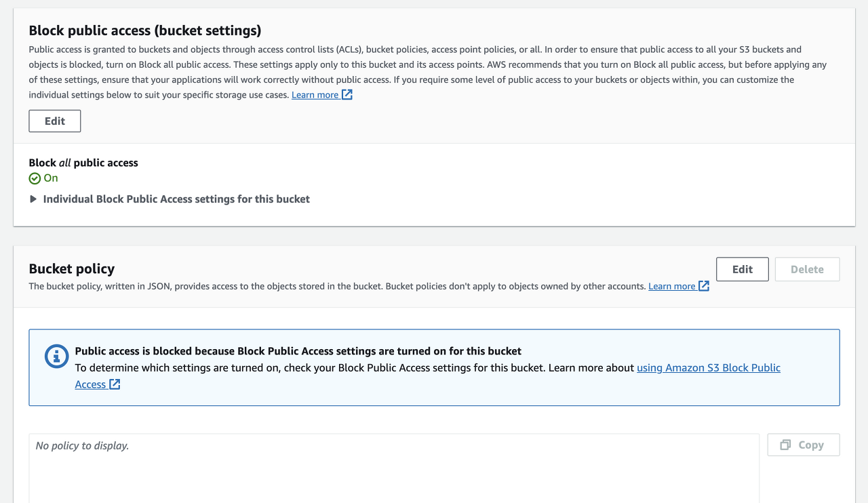Click Block public access (bucket settings) heading
The image size is (868, 503).
(x=145, y=31)
